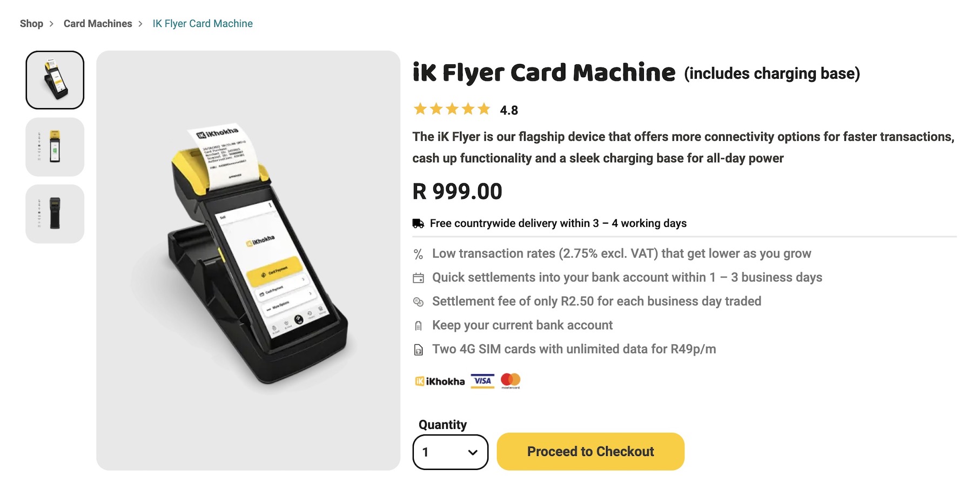Select the third thumbnail showing back view
980x490 pixels.
coord(55,214)
